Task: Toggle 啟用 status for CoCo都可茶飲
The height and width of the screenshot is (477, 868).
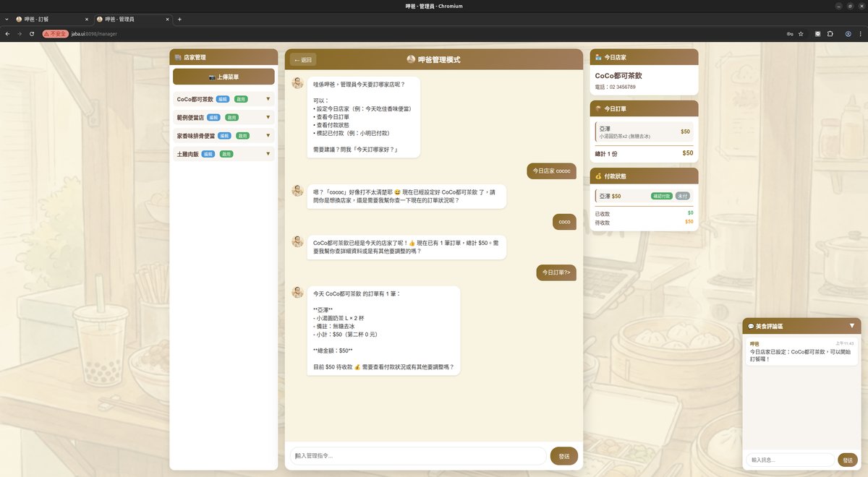Action: coord(241,99)
